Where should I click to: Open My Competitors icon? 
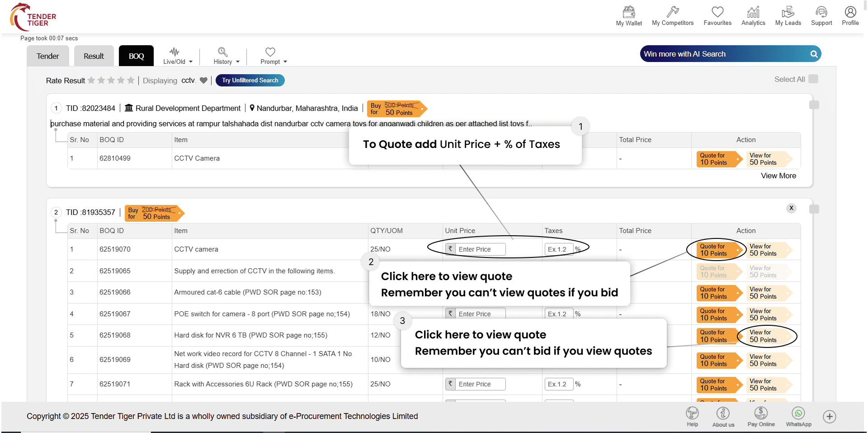(672, 12)
